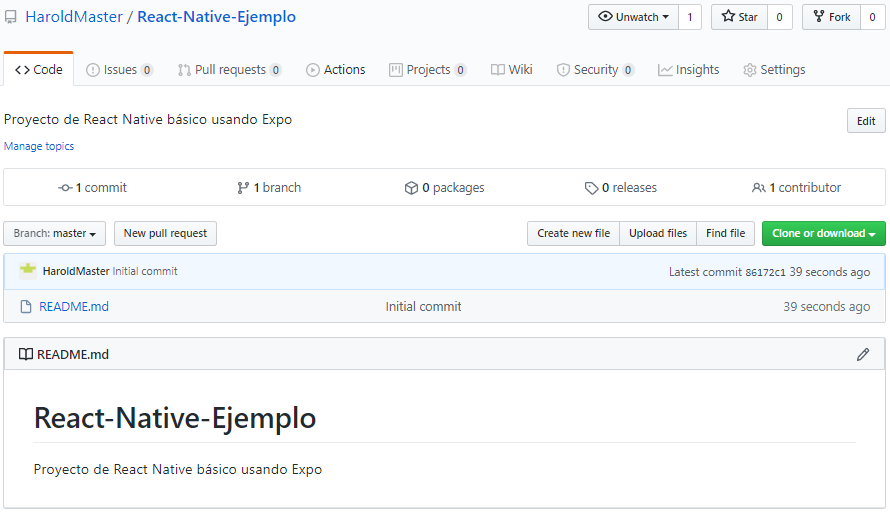Click the Find file button
Screen dimensions: 890x512
725,233
